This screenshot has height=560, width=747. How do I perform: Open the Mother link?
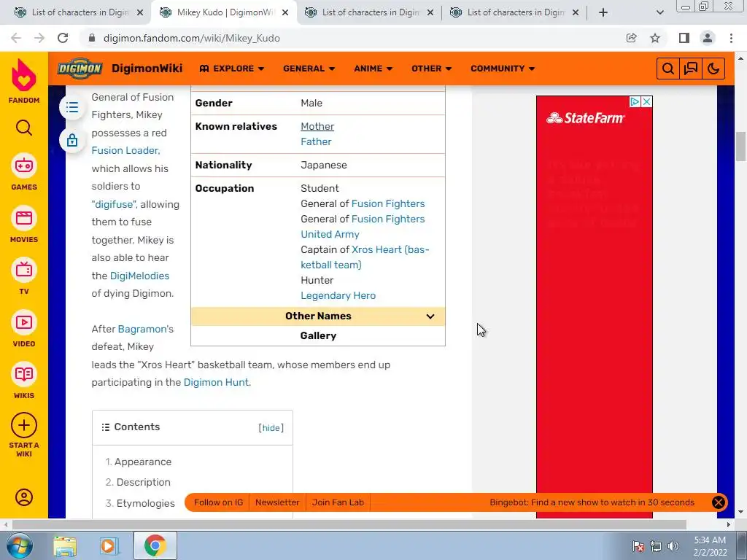(x=317, y=126)
